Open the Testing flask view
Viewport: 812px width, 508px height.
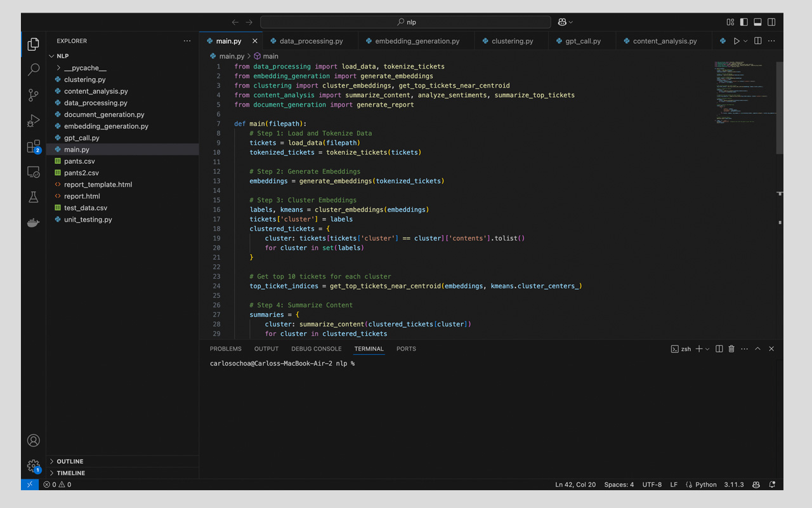(34, 197)
